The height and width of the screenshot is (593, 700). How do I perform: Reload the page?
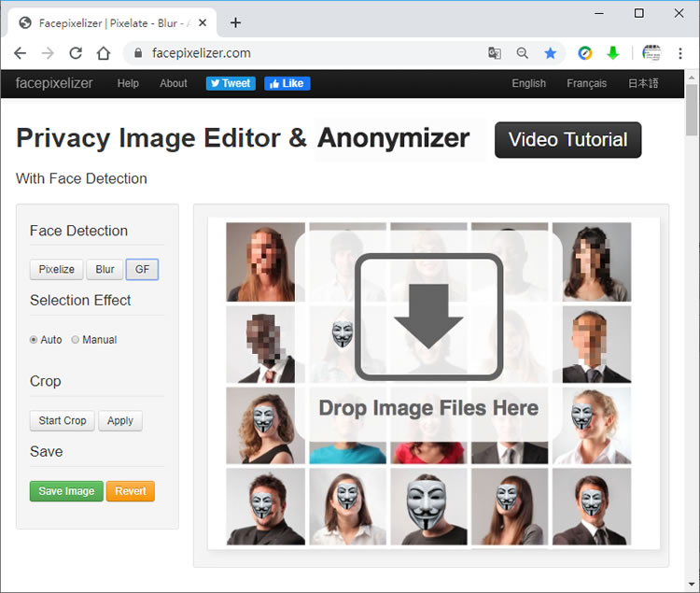tap(76, 53)
